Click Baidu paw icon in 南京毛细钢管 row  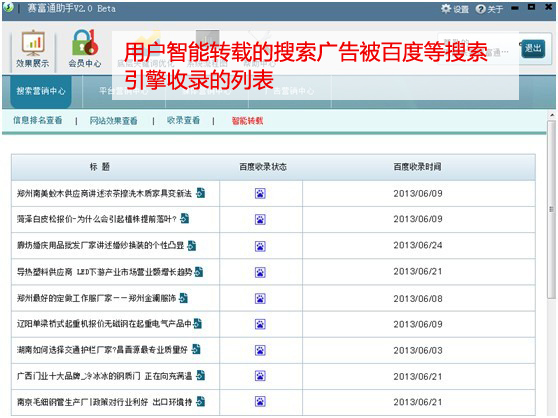click(x=260, y=402)
